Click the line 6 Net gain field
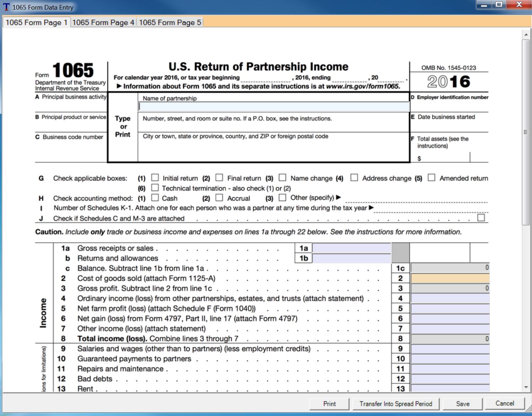 [x=450, y=318]
